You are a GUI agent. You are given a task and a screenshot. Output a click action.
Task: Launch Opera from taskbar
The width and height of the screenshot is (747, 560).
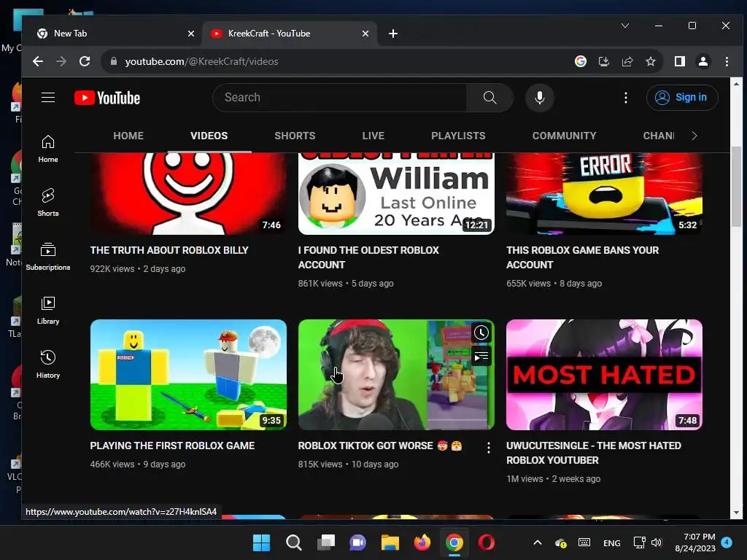[x=487, y=542]
